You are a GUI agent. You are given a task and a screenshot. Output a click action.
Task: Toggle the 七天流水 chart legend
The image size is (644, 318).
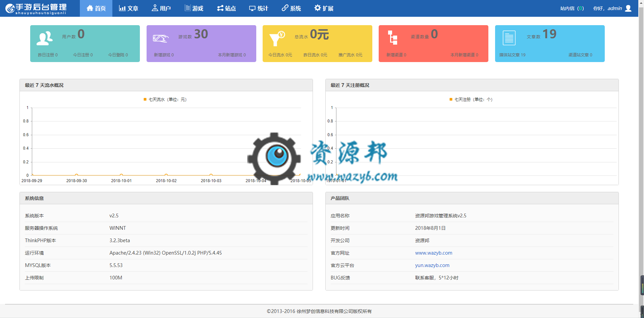165,99
